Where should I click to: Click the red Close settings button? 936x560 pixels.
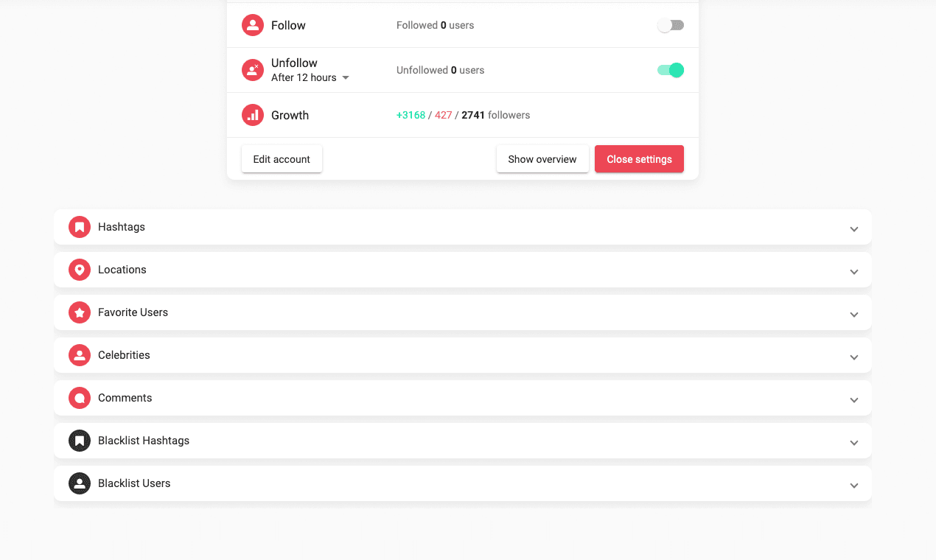(639, 159)
